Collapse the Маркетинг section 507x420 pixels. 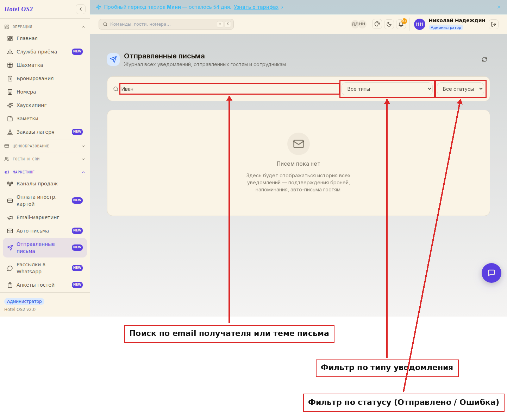(45, 172)
